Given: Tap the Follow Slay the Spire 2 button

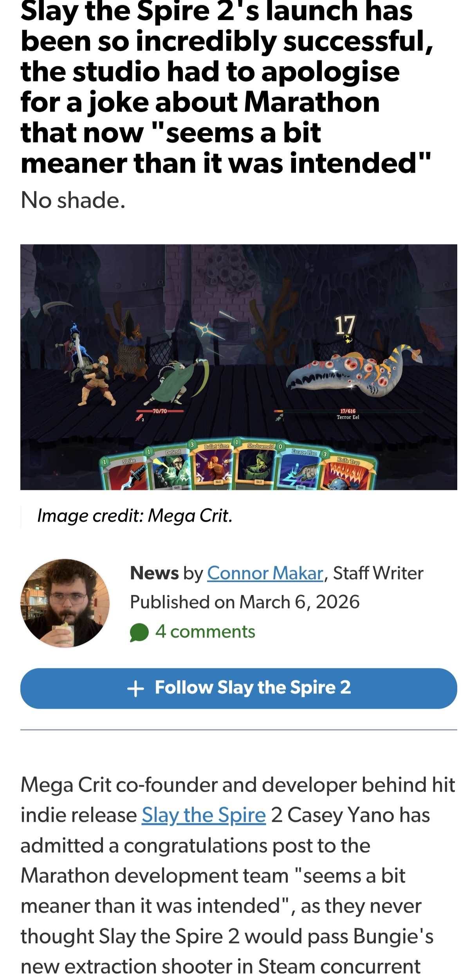Looking at the screenshot, I should pyautogui.click(x=239, y=688).
